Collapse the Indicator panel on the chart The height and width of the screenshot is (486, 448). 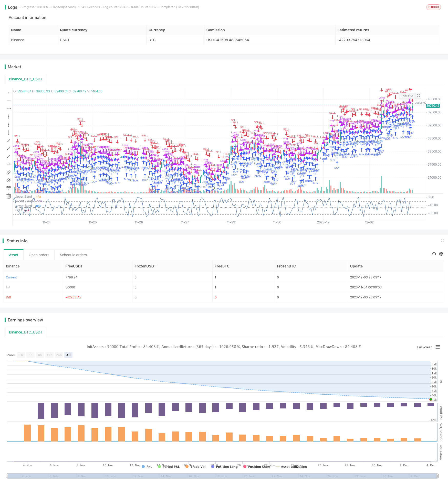tap(418, 95)
